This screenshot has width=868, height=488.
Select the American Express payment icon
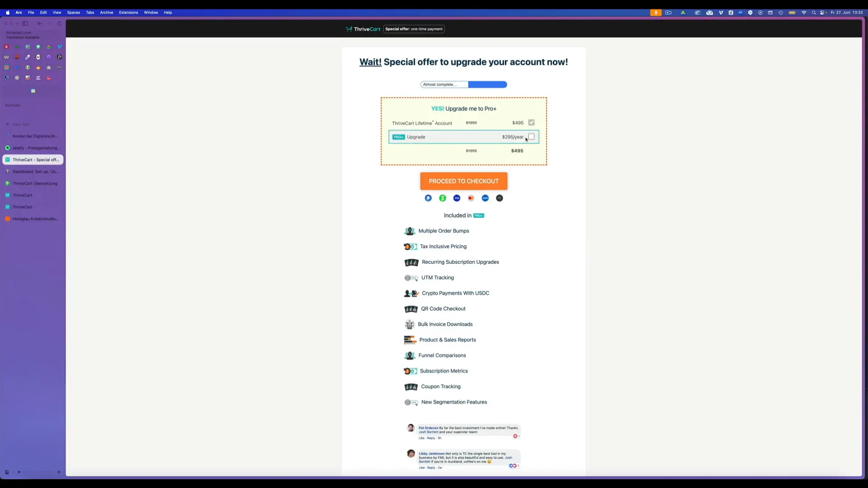(485, 198)
